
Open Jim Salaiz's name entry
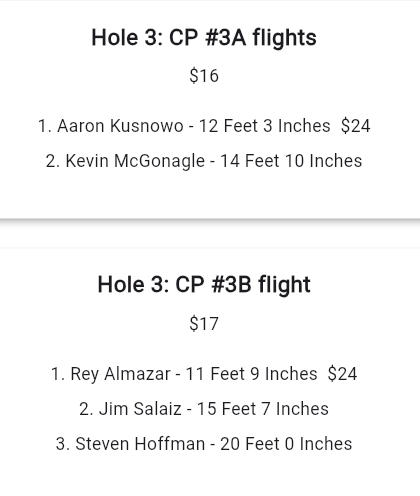[x=140, y=409]
